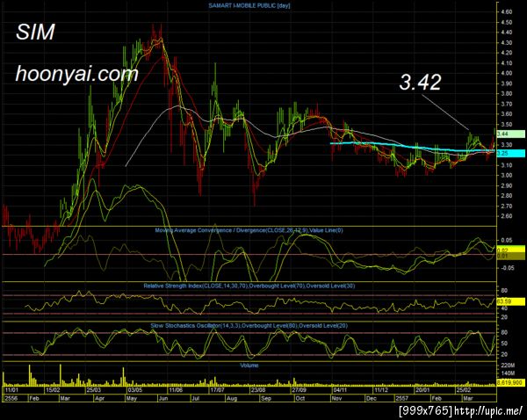The image size is (527, 420).
Task: Click the 3.44 green price tag
Action: 510,134
